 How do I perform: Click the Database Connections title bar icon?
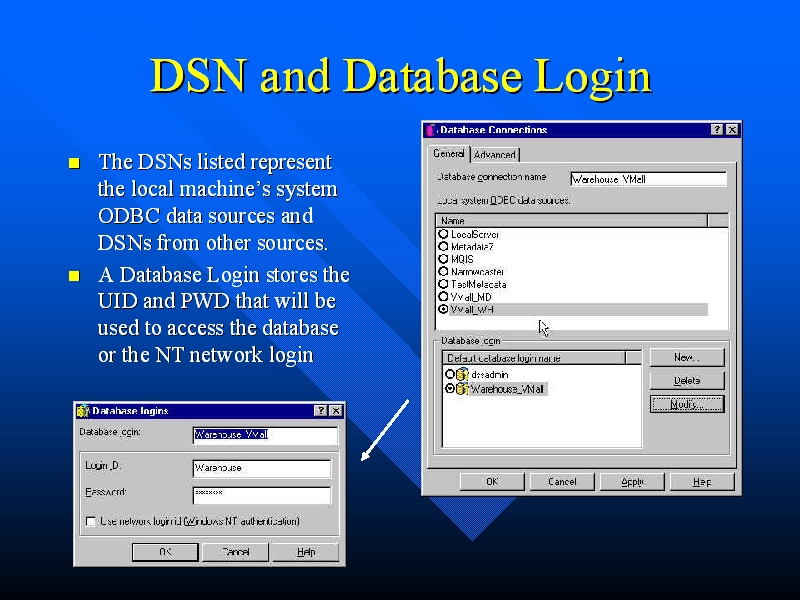point(432,130)
